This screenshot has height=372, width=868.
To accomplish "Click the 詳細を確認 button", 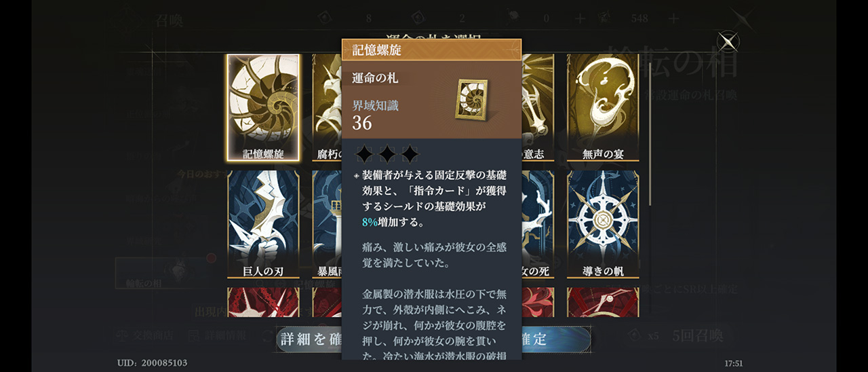I will coord(311,339).
